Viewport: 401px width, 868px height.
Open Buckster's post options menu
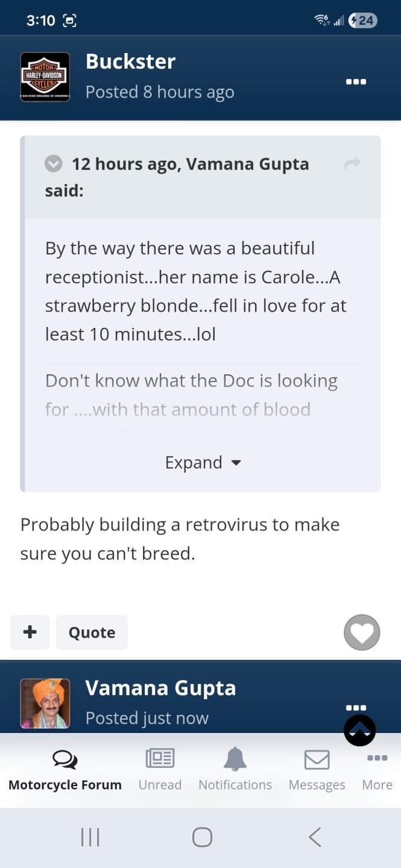coord(356,81)
